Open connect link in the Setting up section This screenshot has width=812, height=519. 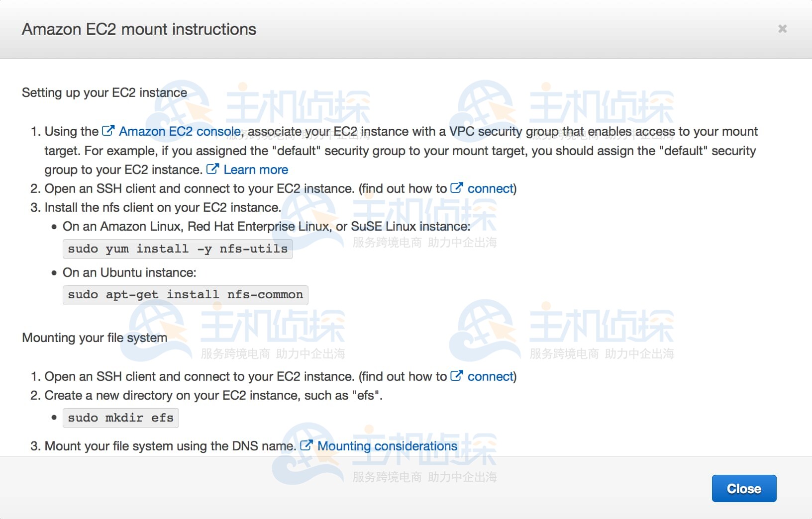[490, 188]
